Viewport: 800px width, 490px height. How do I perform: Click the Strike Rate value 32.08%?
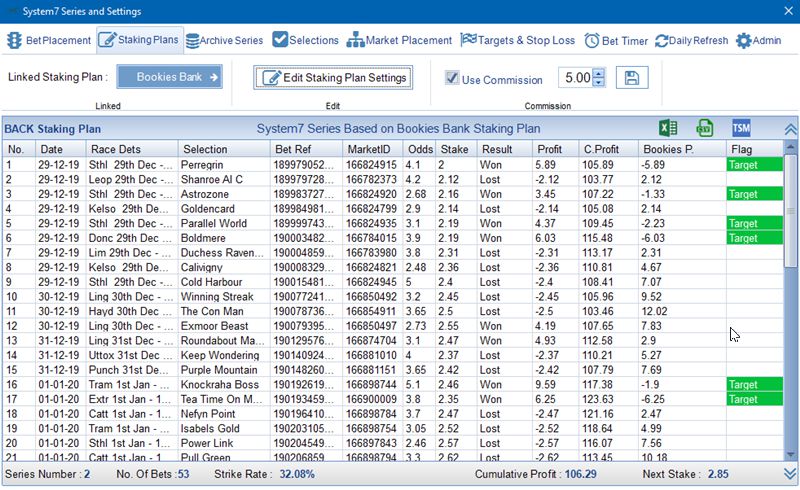point(297,474)
